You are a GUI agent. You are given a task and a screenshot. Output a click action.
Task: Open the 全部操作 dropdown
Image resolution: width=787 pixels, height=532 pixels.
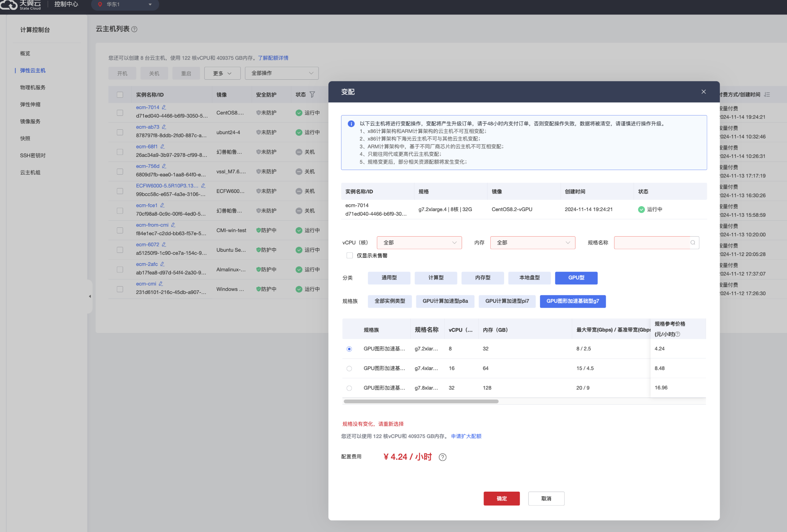(x=282, y=73)
